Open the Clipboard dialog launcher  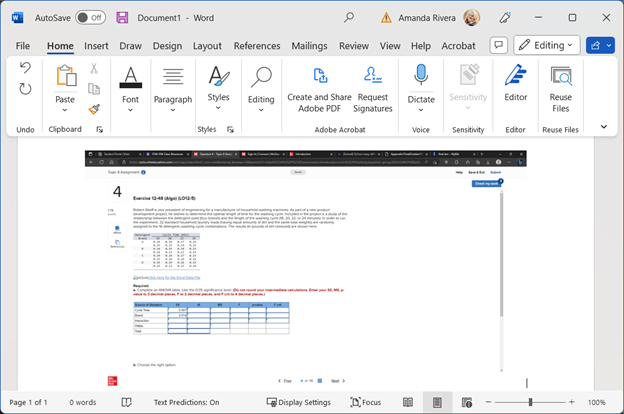coord(99,129)
